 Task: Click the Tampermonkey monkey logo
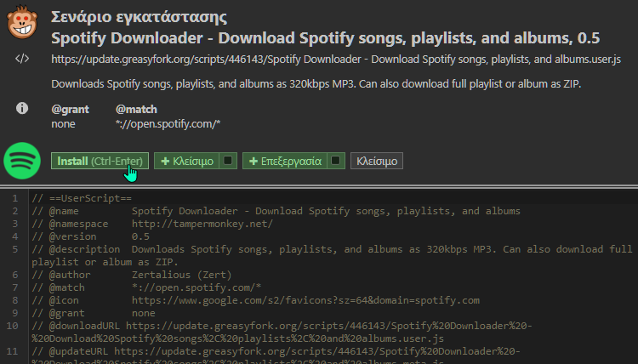(x=22, y=21)
